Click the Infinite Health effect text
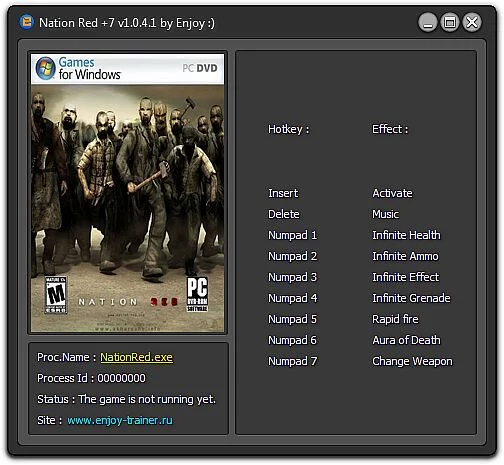The image size is (504, 465). 406,235
